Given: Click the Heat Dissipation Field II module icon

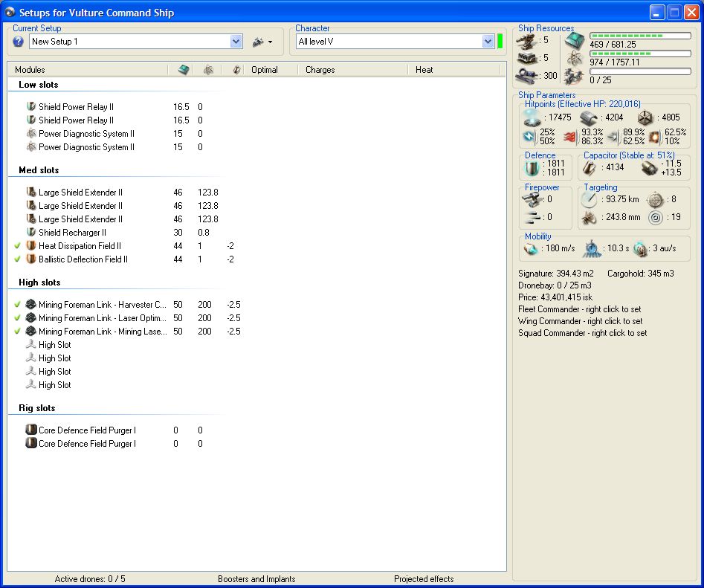Looking at the screenshot, I should (31, 246).
